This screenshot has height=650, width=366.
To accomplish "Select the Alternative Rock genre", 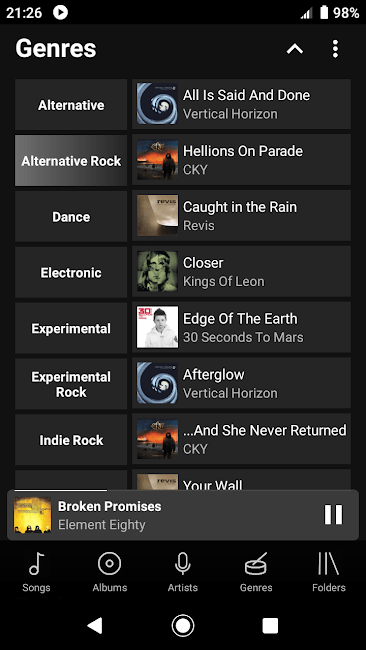I will [71, 160].
